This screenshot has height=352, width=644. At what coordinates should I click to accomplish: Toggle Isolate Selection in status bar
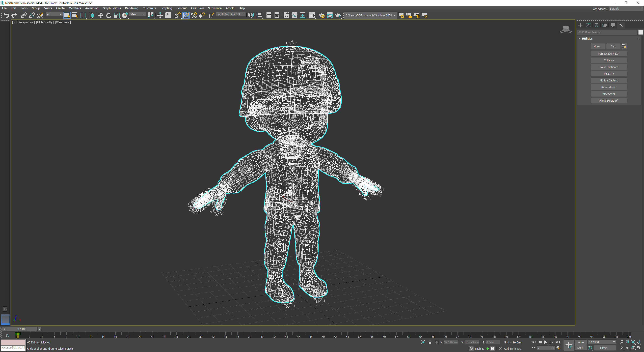pos(423,342)
